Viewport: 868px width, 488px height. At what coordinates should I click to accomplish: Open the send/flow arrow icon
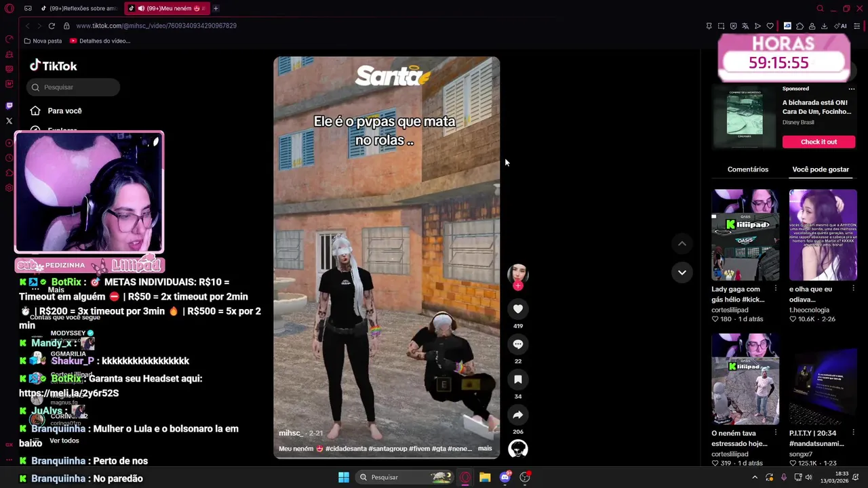coord(757,26)
